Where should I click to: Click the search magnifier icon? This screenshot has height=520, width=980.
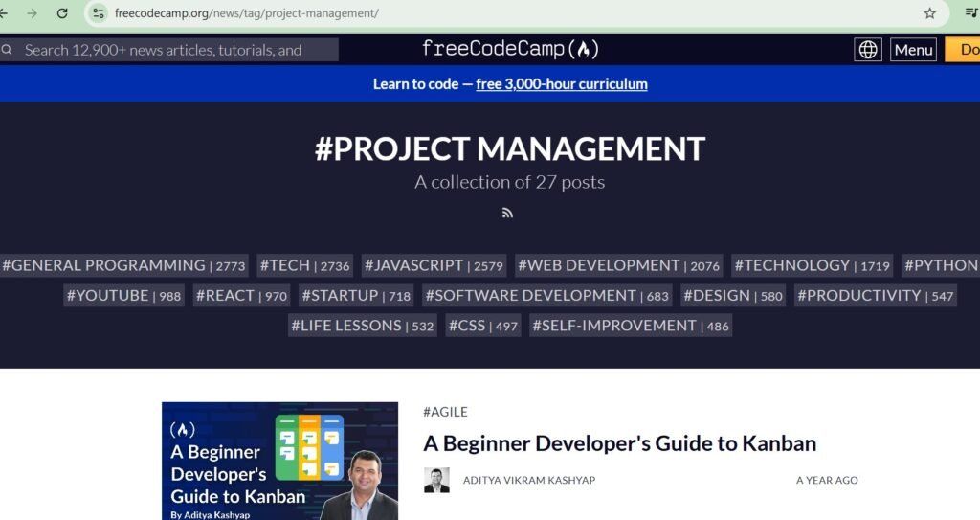click(7, 50)
